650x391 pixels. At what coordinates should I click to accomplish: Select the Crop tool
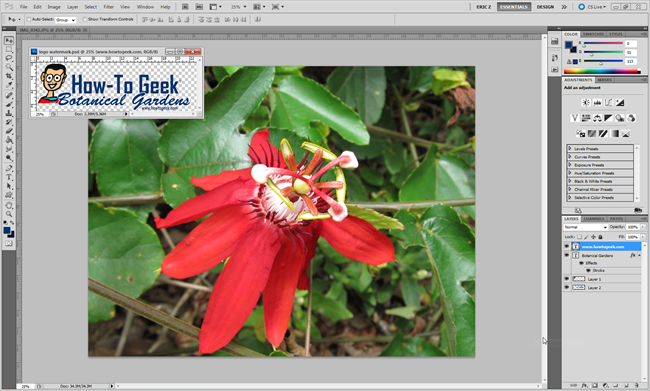pyautogui.click(x=9, y=76)
